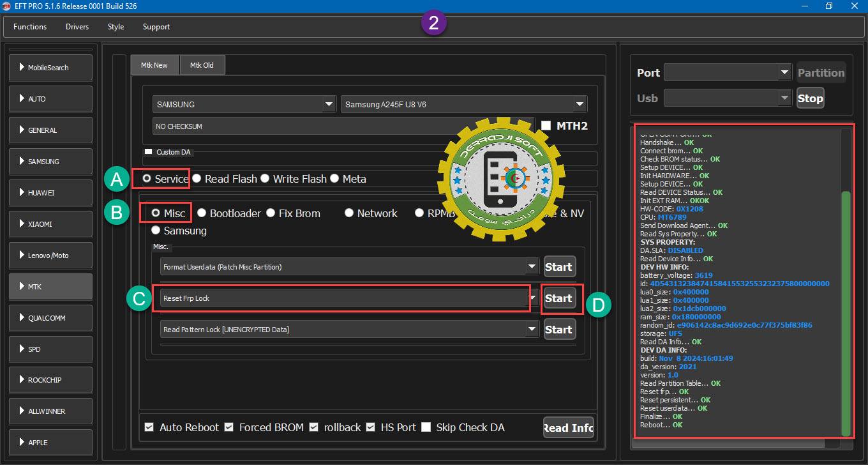
Task: Click the log line 'CPU: MT6789'
Action: [663, 217]
